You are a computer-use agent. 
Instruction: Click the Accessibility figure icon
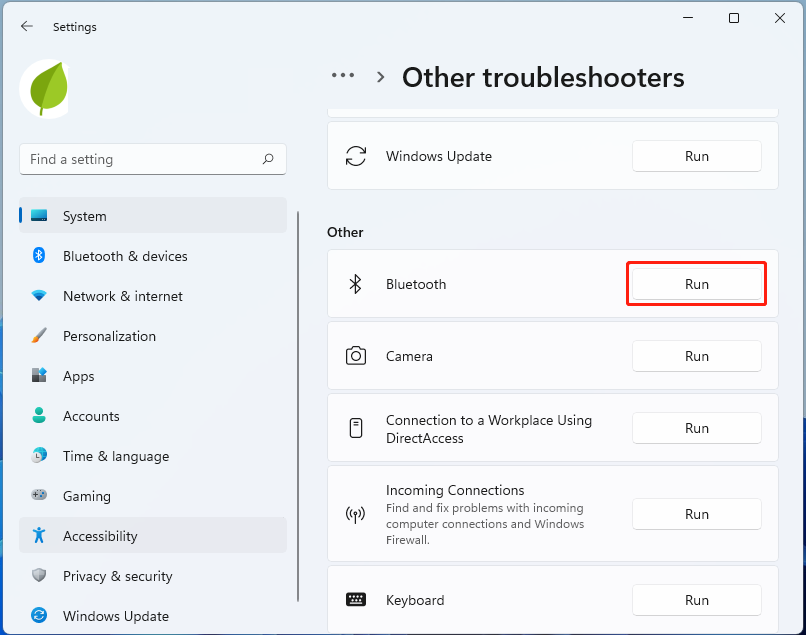39,535
